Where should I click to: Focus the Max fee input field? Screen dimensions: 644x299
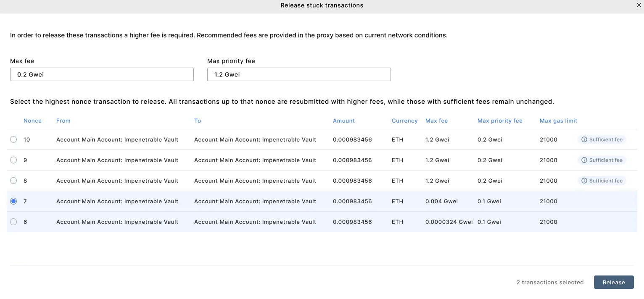102,74
